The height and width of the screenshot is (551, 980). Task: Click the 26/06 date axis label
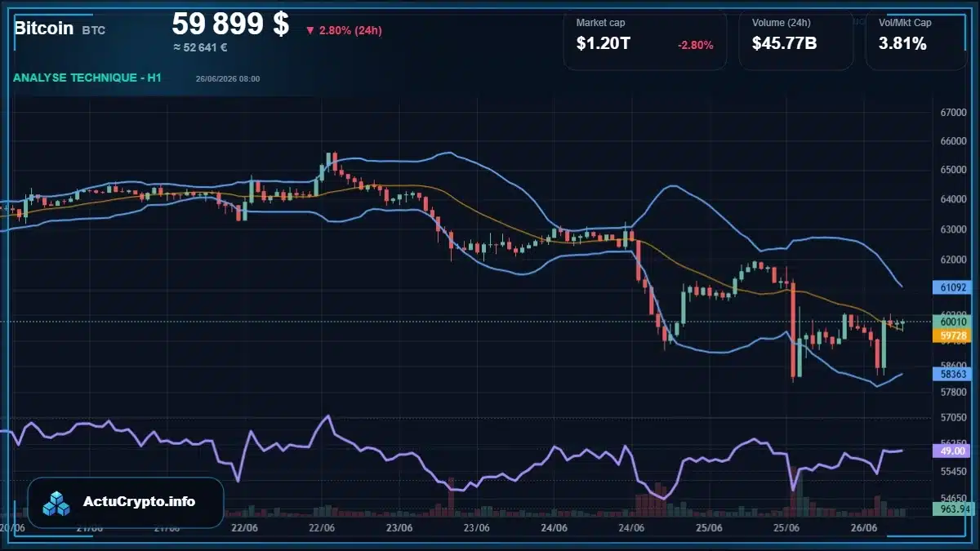tap(865, 528)
